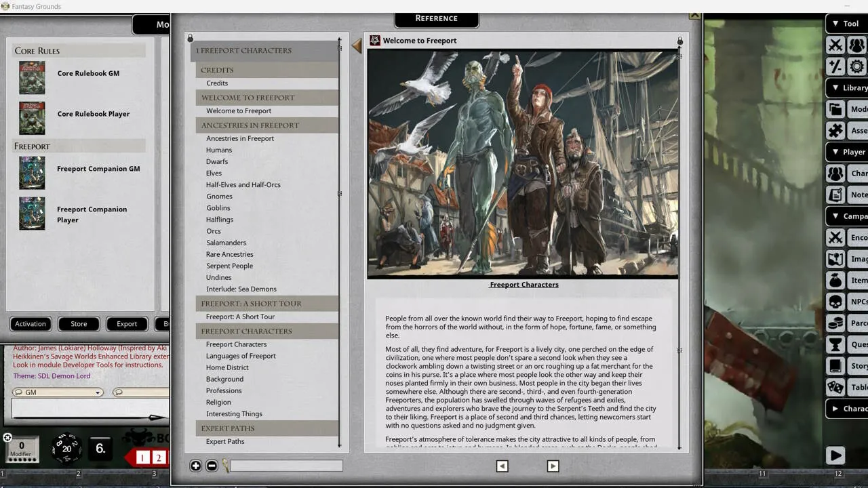Click the sidebar play arrow button at bottom
Viewport: 868px width, 488px height.
point(835,455)
